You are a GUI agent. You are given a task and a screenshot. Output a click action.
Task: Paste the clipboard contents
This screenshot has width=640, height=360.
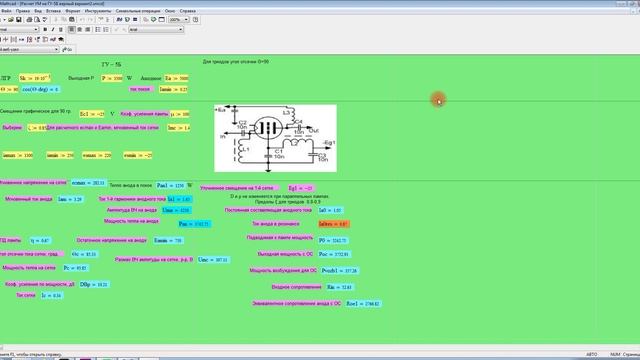(72, 20)
